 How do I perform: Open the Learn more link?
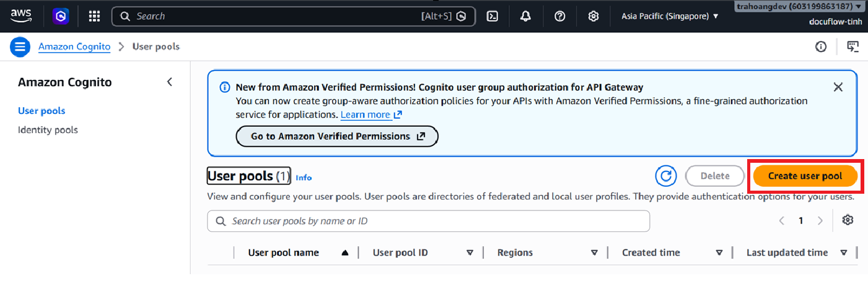pyautogui.click(x=371, y=115)
